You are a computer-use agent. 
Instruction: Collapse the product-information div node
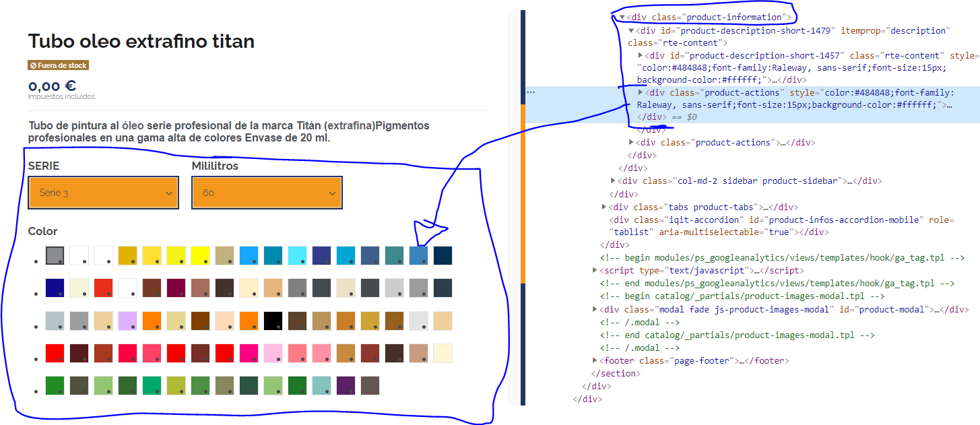coord(622,18)
